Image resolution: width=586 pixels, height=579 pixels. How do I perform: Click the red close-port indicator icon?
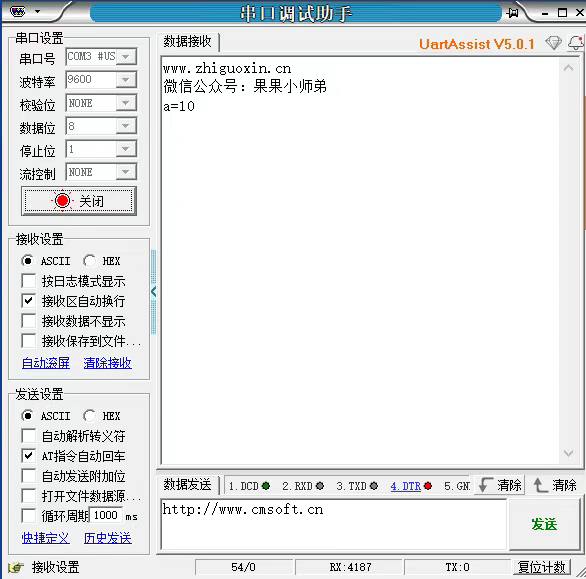(62, 201)
